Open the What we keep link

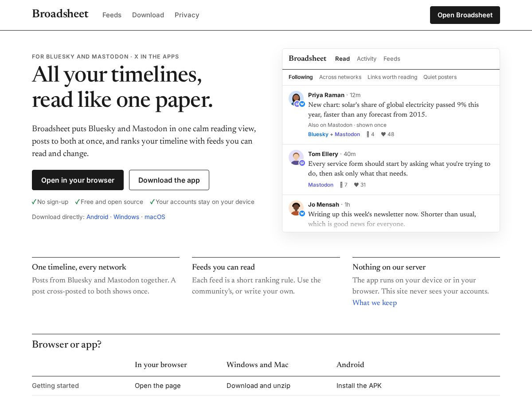click(375, 303)
